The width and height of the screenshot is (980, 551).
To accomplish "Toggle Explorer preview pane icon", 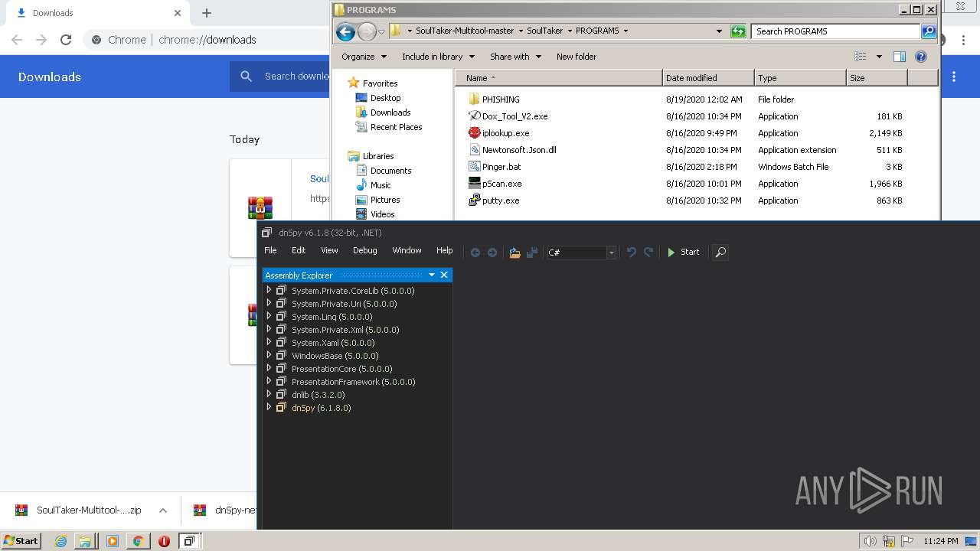I will pos(900,57).
